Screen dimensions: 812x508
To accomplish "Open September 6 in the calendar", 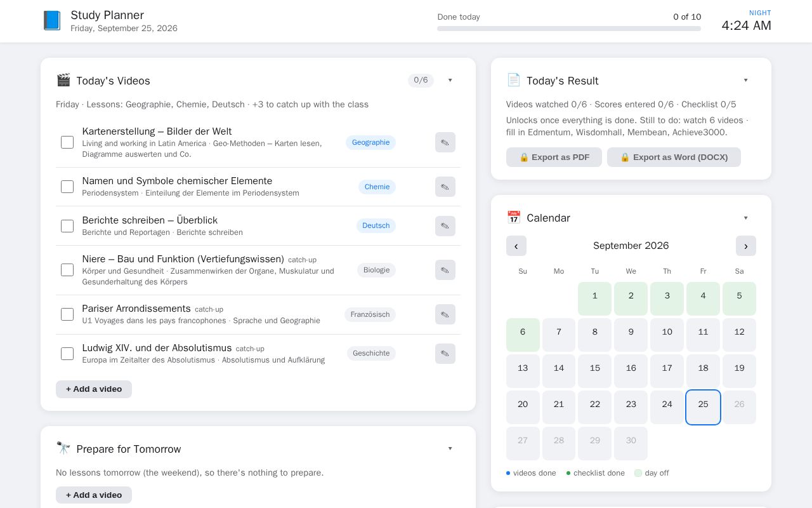I will (x=523, y=335).
